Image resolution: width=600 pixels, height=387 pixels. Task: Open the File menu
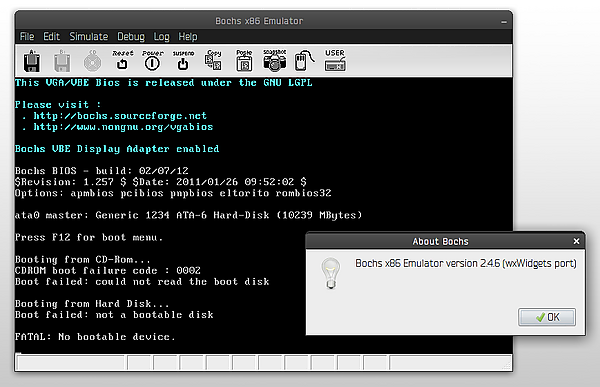[27, 37]
